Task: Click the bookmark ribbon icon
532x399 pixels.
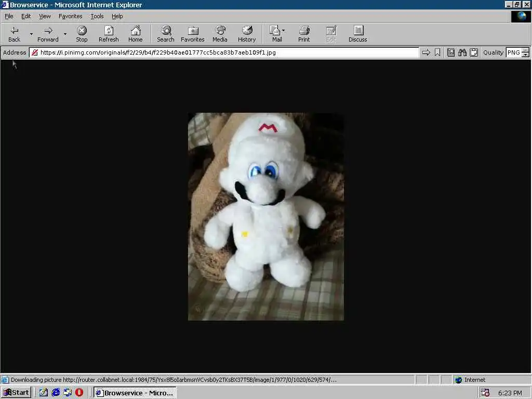Action: (437, 52)
